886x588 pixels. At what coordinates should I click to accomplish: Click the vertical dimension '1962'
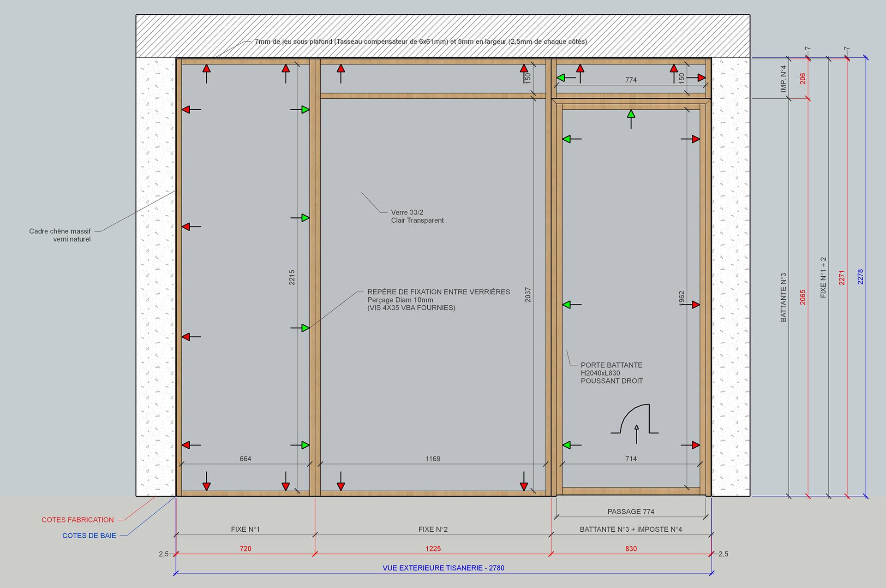tap(682, 298)
